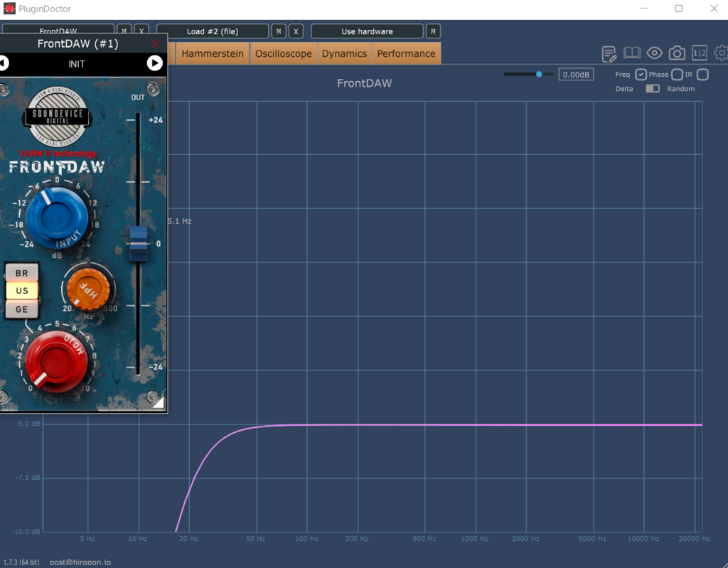
Task: Click the plugin resize corner handle
Action: 159,403
